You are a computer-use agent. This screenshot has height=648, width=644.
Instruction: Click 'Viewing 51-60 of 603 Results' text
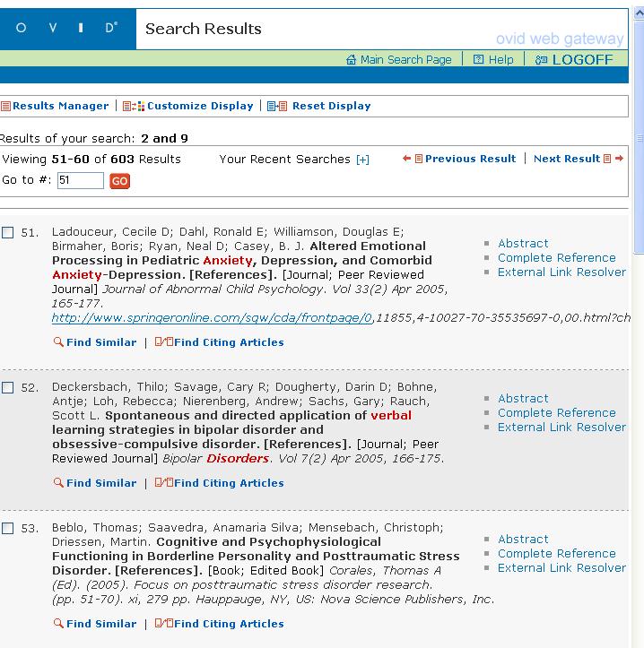(91, 160)
